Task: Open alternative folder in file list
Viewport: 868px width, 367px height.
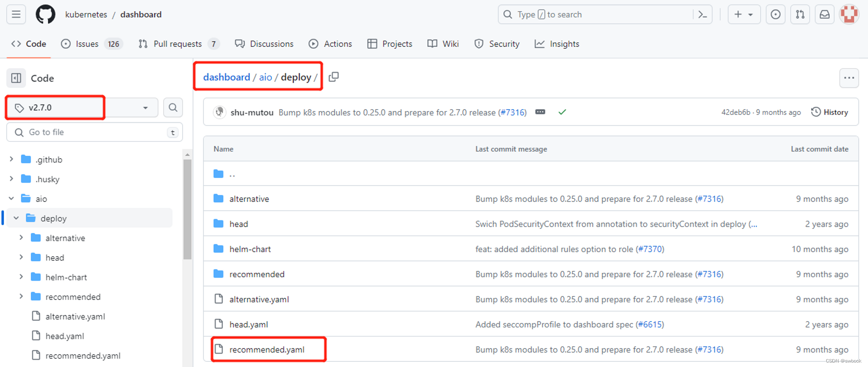Action: (249, 199)
